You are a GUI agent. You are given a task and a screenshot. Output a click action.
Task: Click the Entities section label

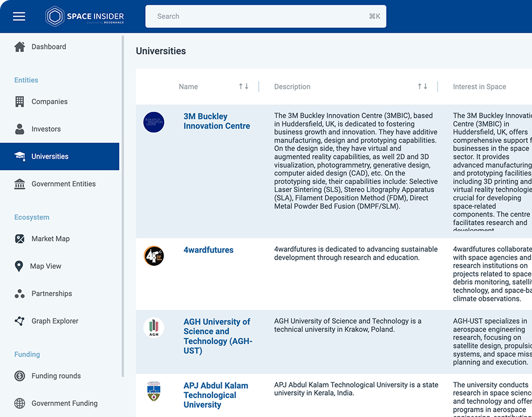[26, 80]
